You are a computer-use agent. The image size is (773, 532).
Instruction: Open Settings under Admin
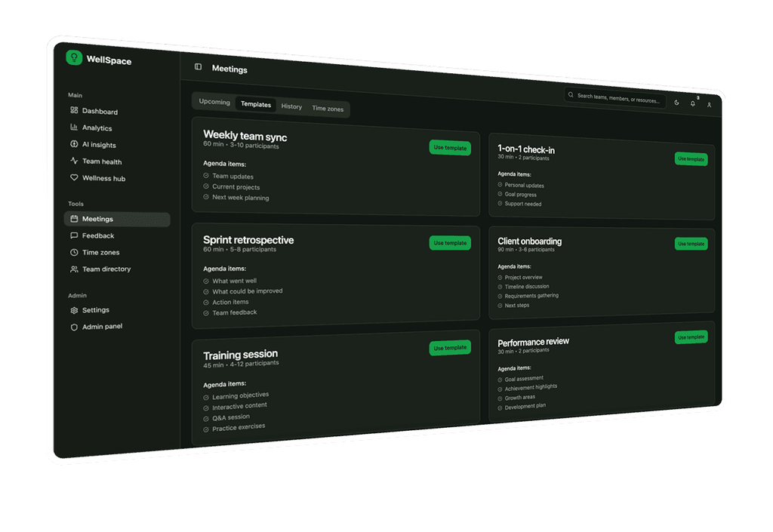(x=117, y=310)
